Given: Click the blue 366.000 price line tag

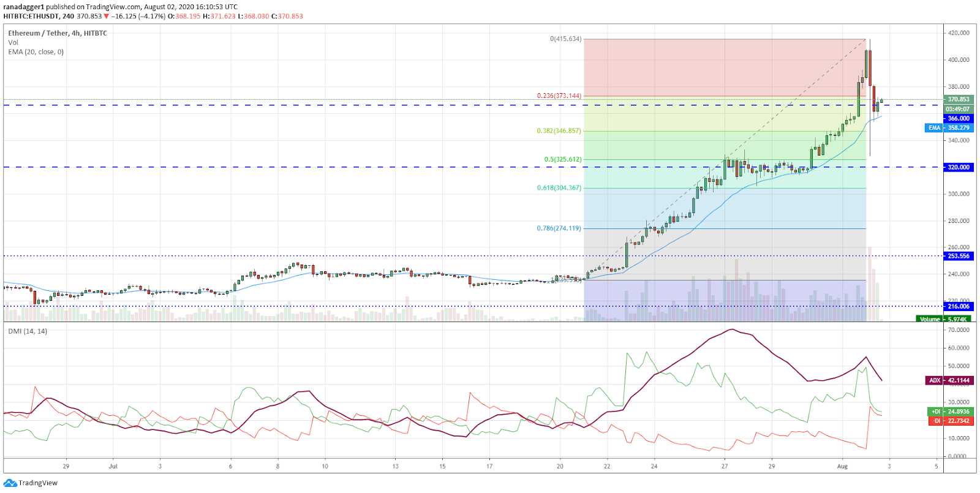Looking at the screenshot, I should pos(958,119).
